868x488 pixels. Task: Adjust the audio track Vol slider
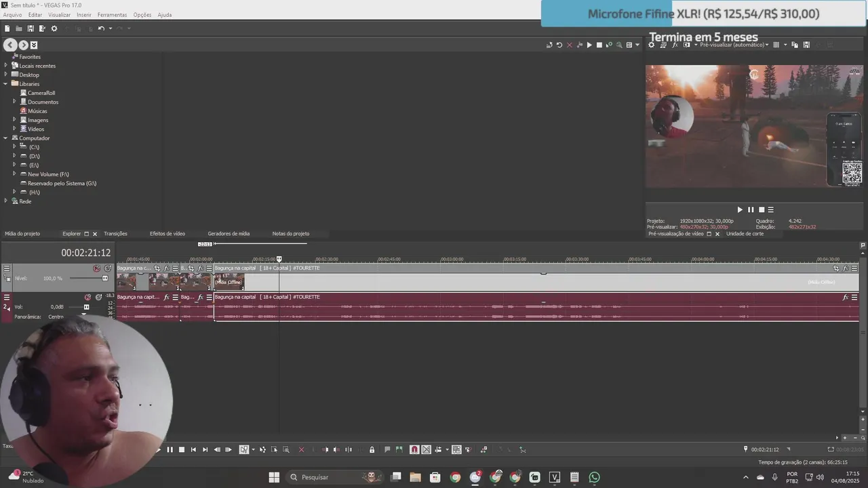86,307
